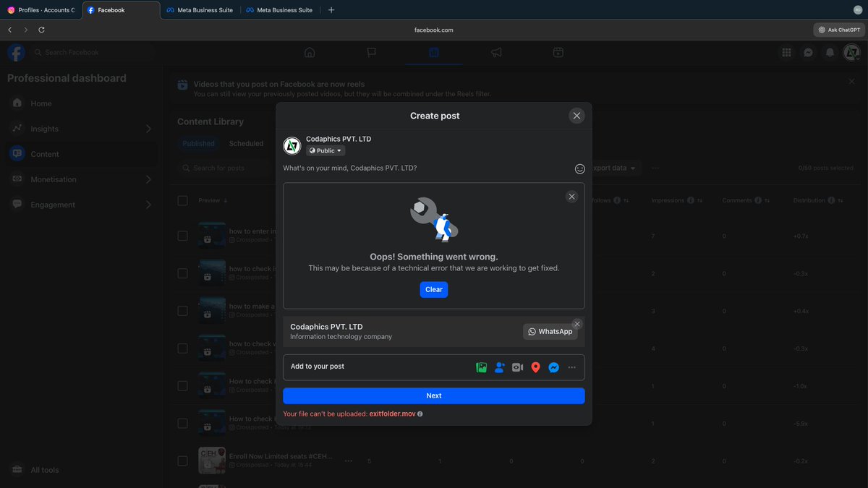Show info for the Impressions column
868x488 pixels.
[x=691, y=200]
